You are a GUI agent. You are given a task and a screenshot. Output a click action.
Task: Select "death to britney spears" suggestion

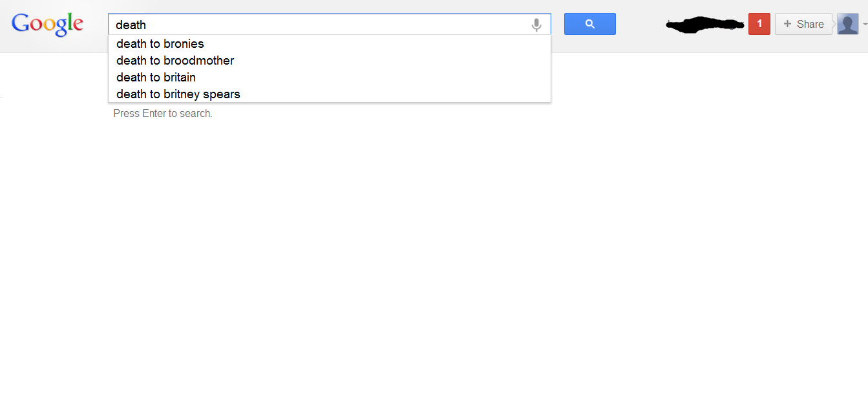click(178, 94)
